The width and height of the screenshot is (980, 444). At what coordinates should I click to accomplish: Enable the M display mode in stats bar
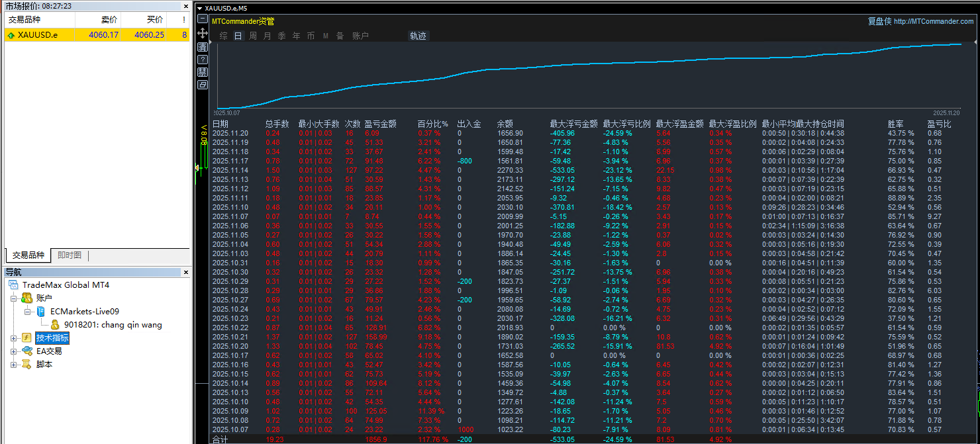326,36
